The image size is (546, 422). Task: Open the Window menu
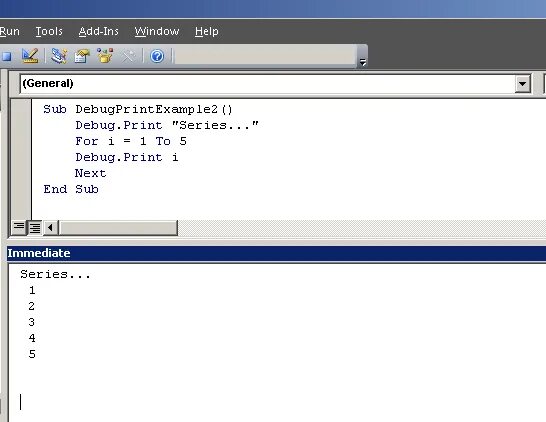tap(157, 31)
